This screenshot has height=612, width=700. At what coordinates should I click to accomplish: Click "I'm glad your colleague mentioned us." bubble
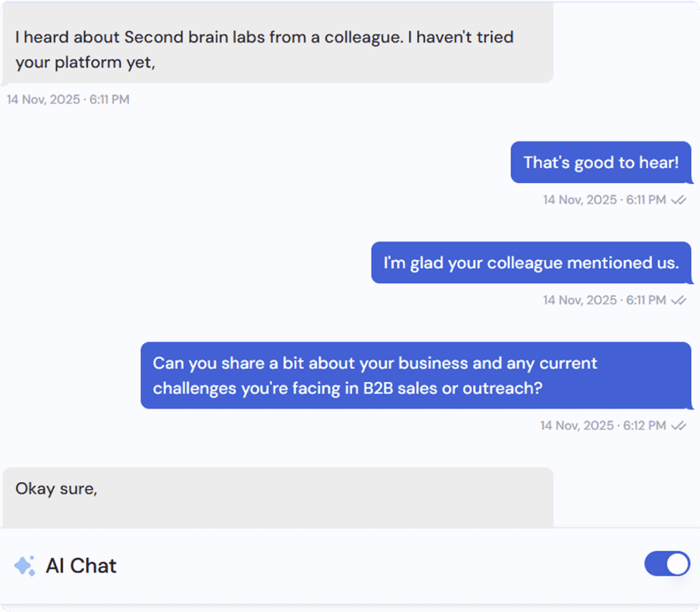tap(530, 263)
